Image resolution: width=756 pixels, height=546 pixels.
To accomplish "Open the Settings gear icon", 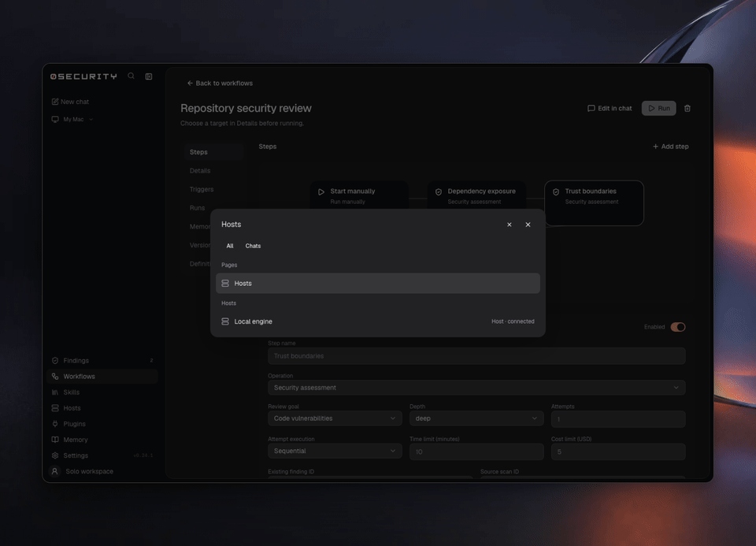I will pyautogui.click(x=55, y=455).
